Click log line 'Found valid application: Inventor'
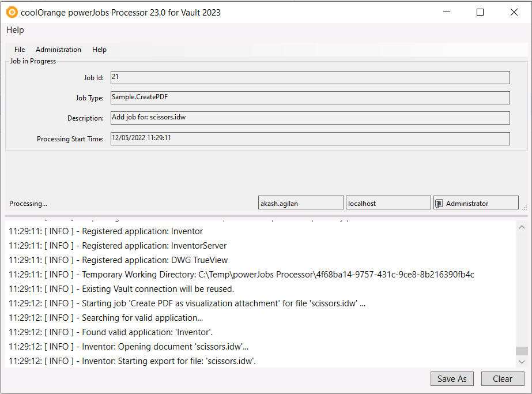Image resolution: width=532 pixels, height=394 pixels. [x=111, y=332]
